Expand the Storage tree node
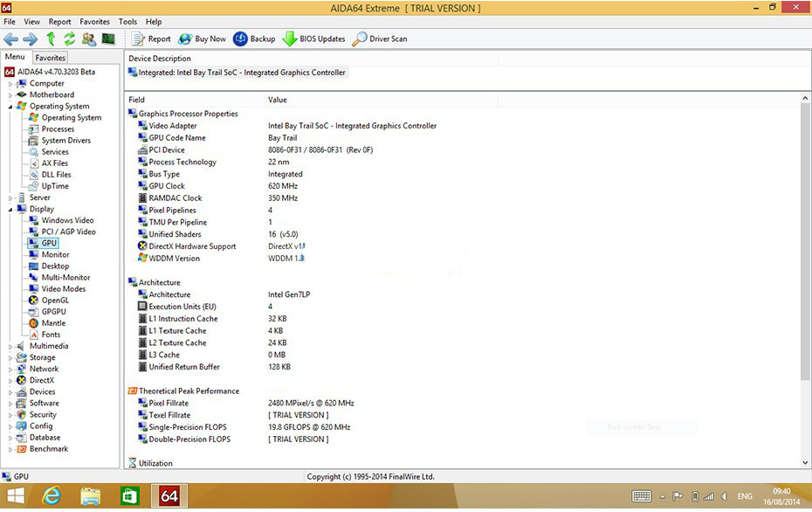Image resolution: width=812 pixels, height=512 pixels. pos(10,357)
